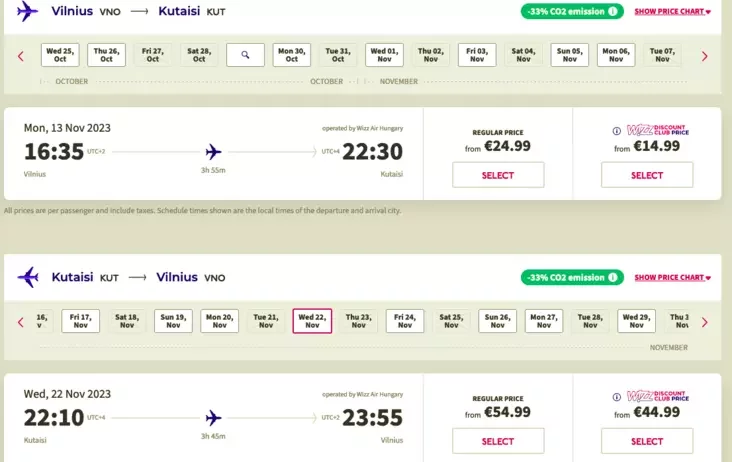Screen dimensions: 732x462
Task: Click info icon beside Wizz Discount Club price for Vilnius–Kutaisi
Action: pyautogui.click(x=615, y=130)
